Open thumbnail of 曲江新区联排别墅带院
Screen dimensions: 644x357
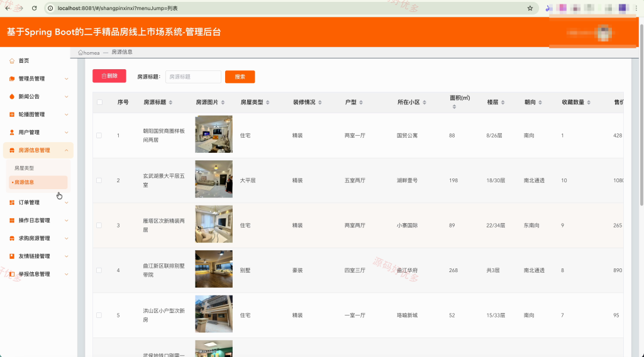tap(214, 269)
